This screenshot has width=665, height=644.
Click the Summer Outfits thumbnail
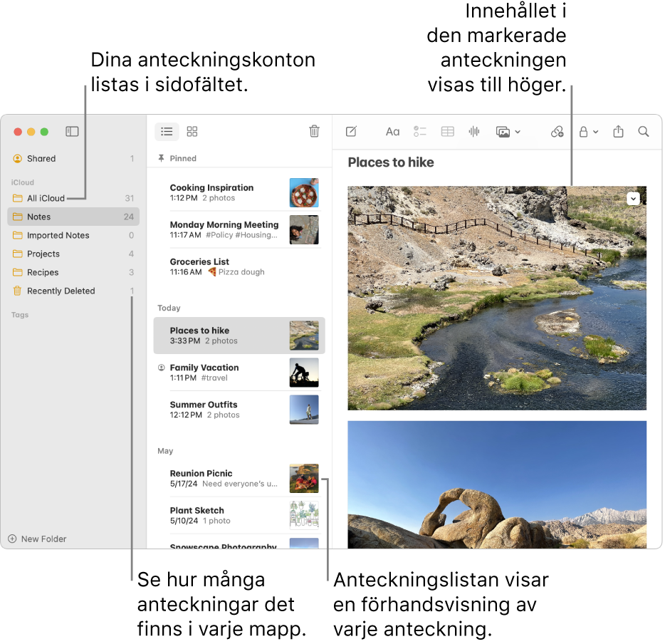[x=304, y=410]
